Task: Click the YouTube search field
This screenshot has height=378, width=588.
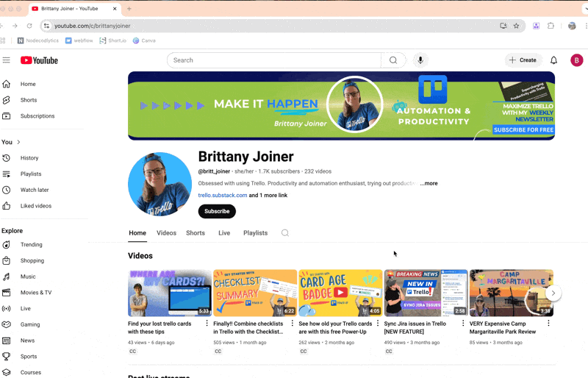Action: pos(274,60)
